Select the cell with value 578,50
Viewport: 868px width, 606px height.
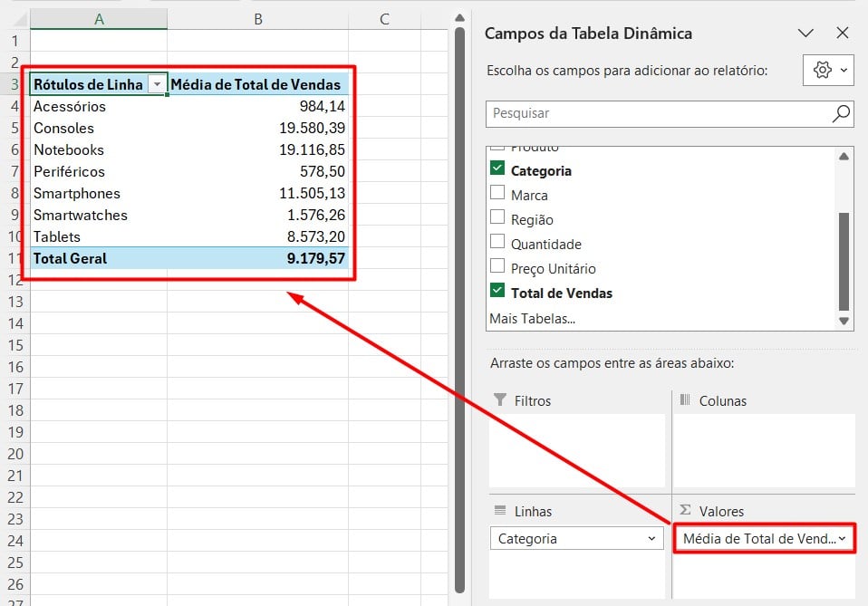click(x=258, y=171)
